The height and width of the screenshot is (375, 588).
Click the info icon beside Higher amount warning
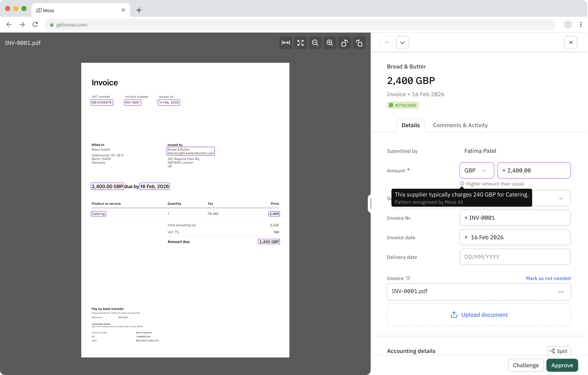(x=462, y=184)
